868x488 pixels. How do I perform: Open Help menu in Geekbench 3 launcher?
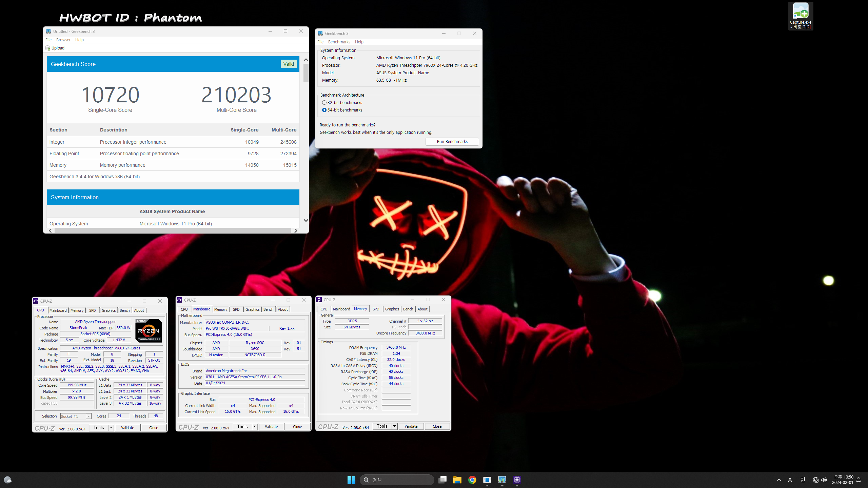tap(359, 42)
